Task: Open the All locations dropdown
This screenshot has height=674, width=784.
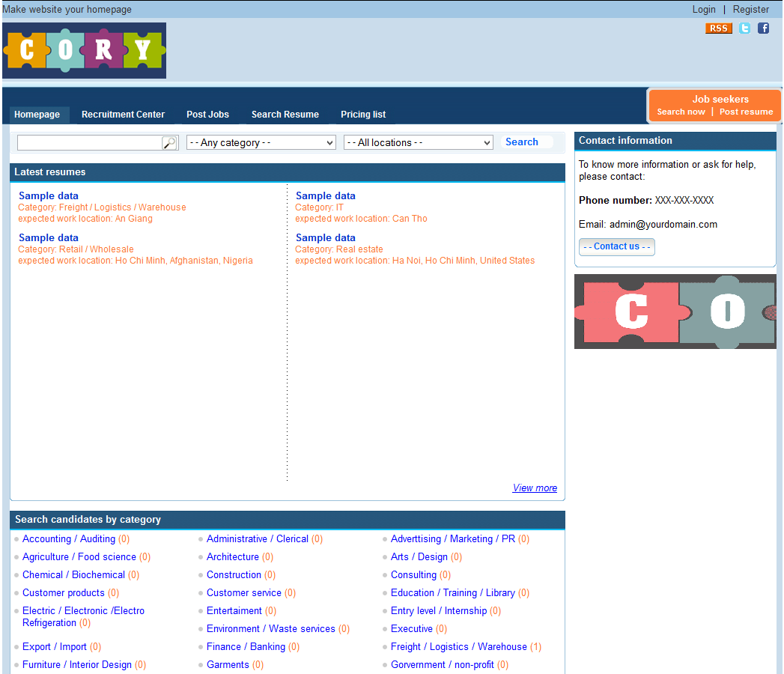Action: [x=418, y=142]
